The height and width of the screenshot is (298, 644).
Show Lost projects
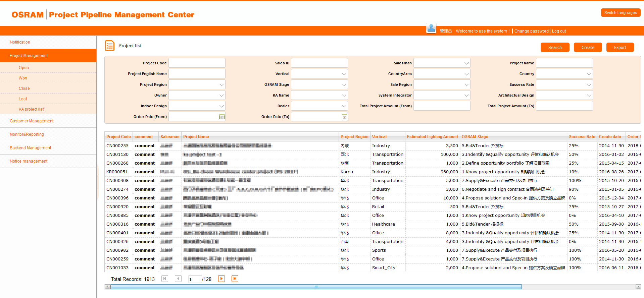point(48,99)
